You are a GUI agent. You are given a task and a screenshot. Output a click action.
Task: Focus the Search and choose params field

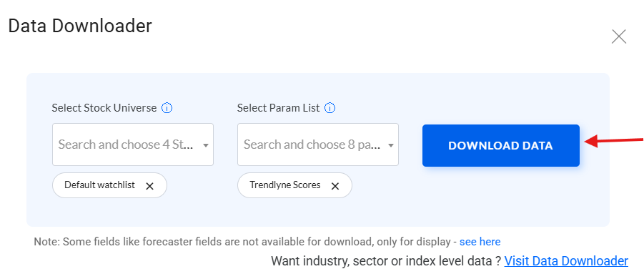coord(318,145)
